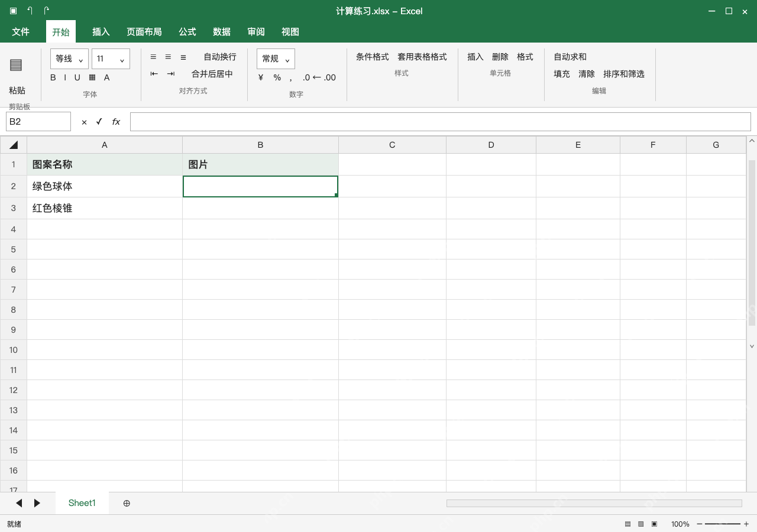The width and height of the screenshot is (757, 532).
Task: Open Insert Function fx dialog
Action: [x=116, y=121]
